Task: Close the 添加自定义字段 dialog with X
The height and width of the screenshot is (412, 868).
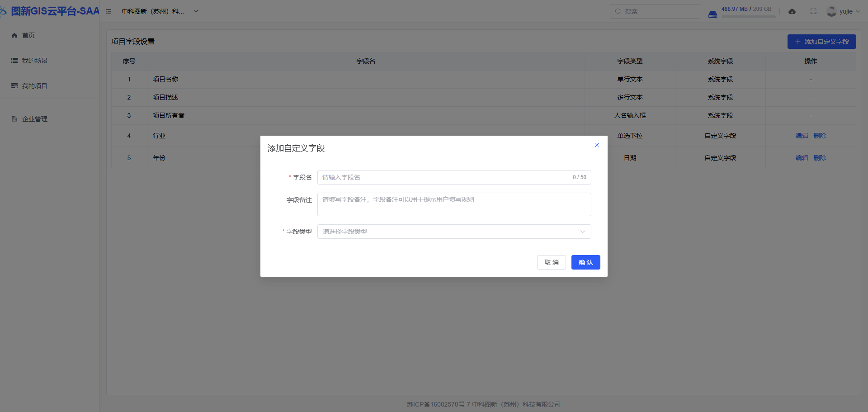Action: tap(596, 145)
